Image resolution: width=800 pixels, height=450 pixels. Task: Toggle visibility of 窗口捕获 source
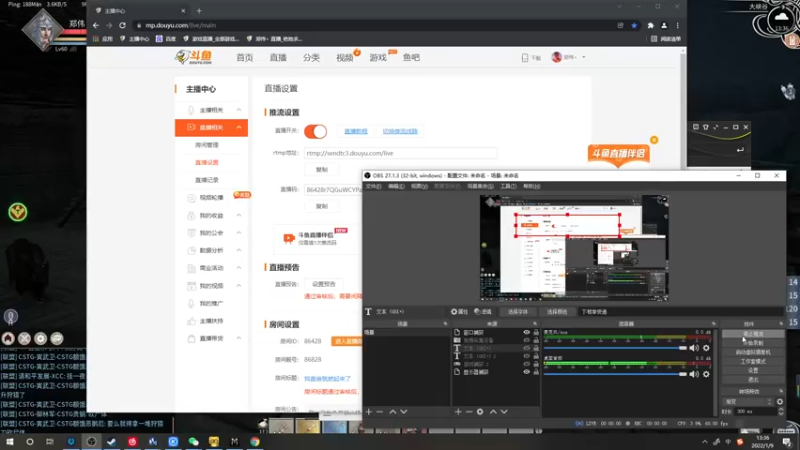[527, 332]
